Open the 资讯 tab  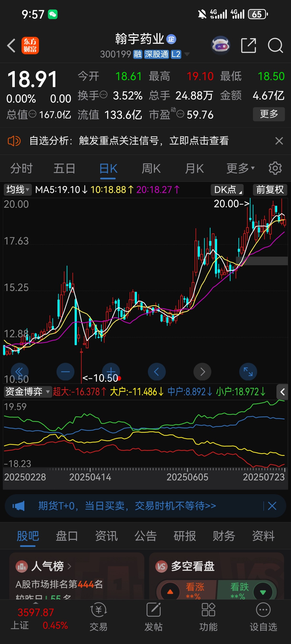(106, 536)
